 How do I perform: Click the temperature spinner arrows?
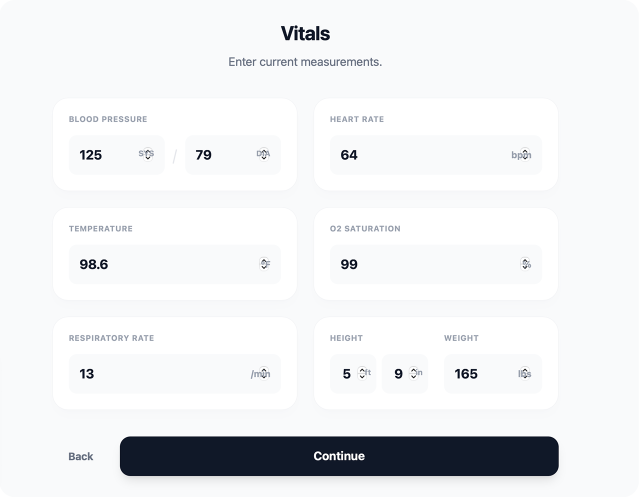pyautogui.click(x=265, y=265)
